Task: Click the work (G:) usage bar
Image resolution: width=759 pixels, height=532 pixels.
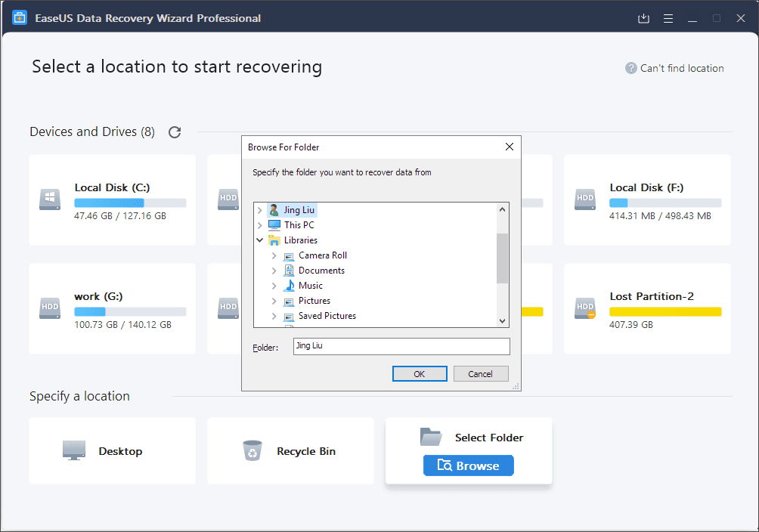Action: (130, 312)
